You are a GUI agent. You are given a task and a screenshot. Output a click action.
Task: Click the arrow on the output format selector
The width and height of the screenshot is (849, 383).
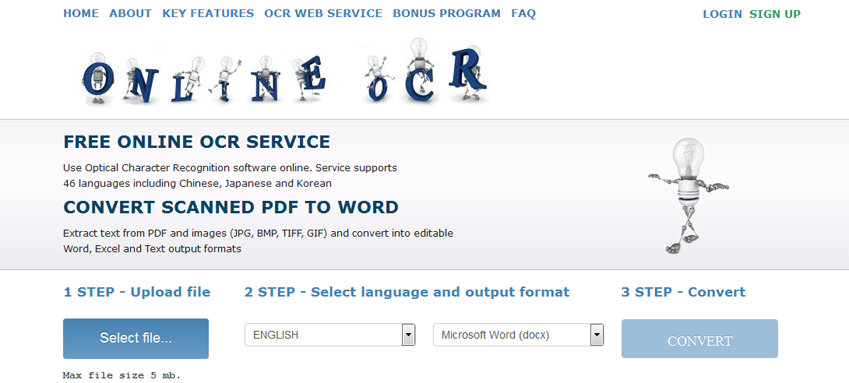[x=597, y=335]
